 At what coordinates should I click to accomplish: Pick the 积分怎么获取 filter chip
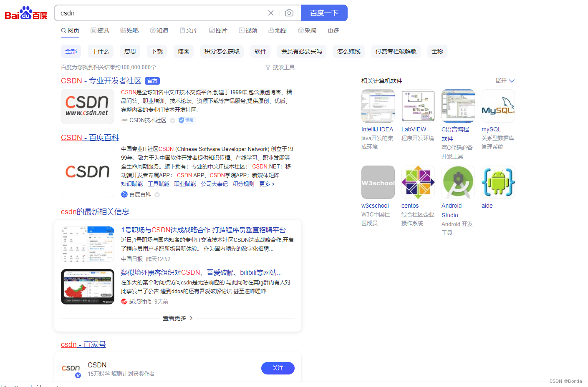click(x=222, y=51)
